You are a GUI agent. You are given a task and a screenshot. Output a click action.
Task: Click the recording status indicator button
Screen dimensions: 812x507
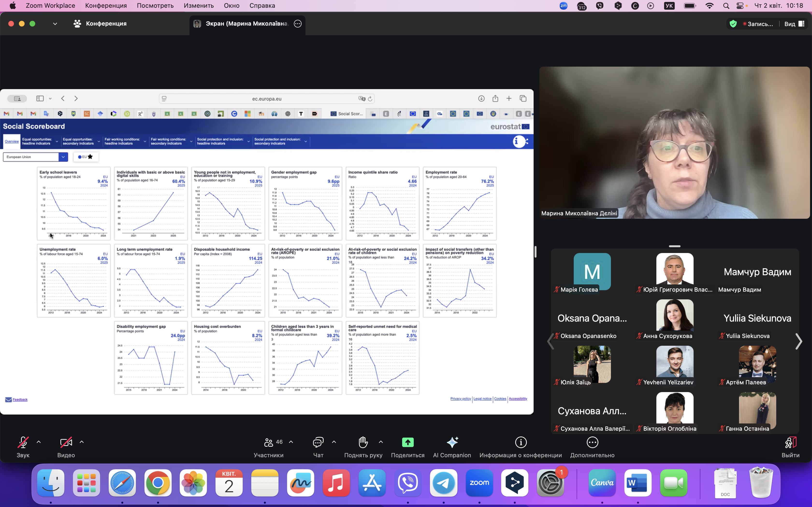tap(758, 24)
